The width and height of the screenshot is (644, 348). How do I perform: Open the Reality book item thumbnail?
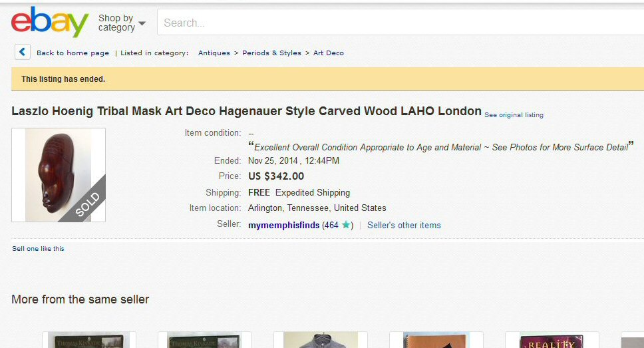coord(552,340)
